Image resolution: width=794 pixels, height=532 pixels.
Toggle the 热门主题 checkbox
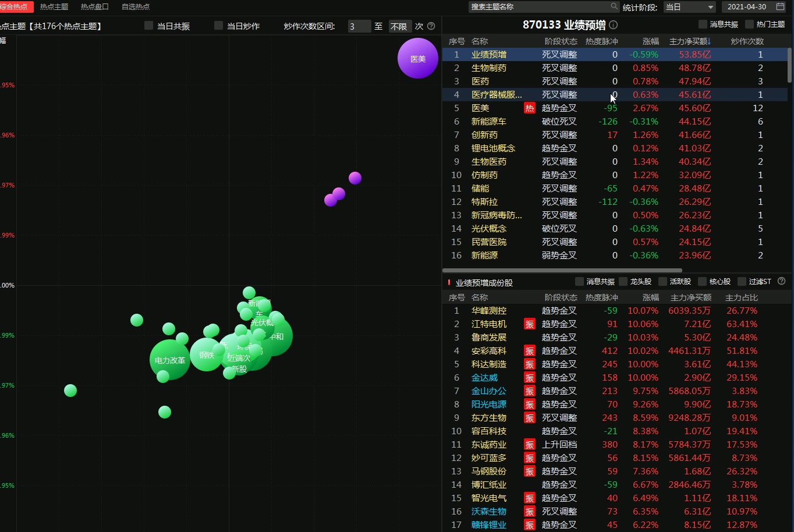coord(749,24)
